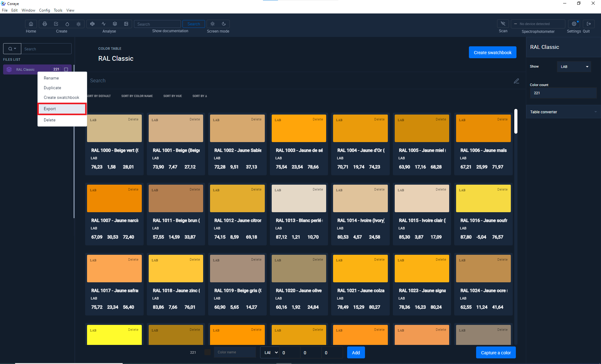Click the RAL 1021 - Jaune colza name
This screenshot has width=601, height=364.
point(361,290)
